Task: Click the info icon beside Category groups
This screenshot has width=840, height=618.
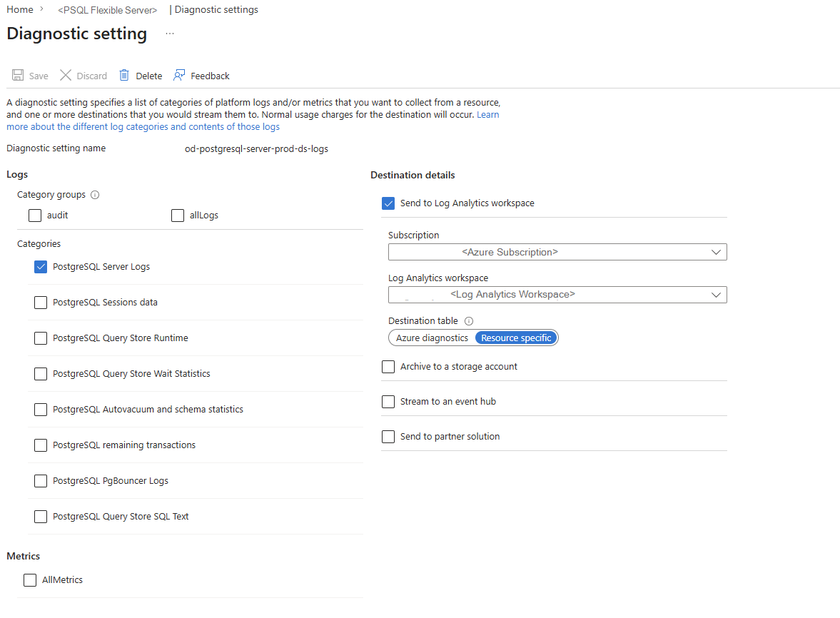Action: tap(95, 195)
